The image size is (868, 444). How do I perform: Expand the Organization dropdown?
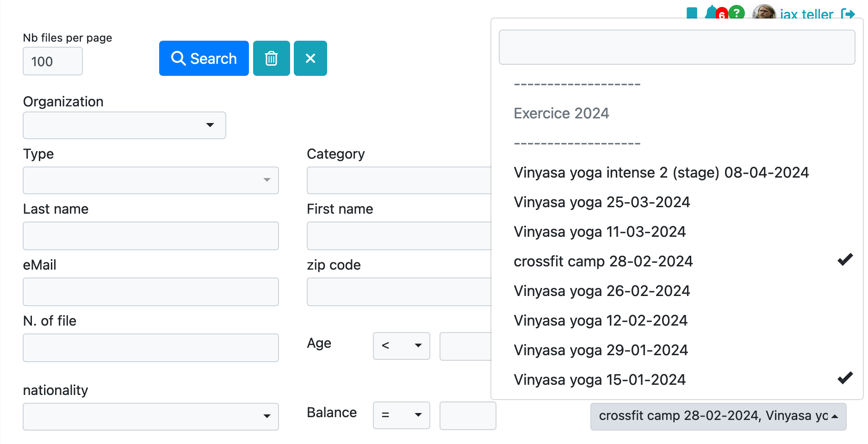(x=124, y=125)
